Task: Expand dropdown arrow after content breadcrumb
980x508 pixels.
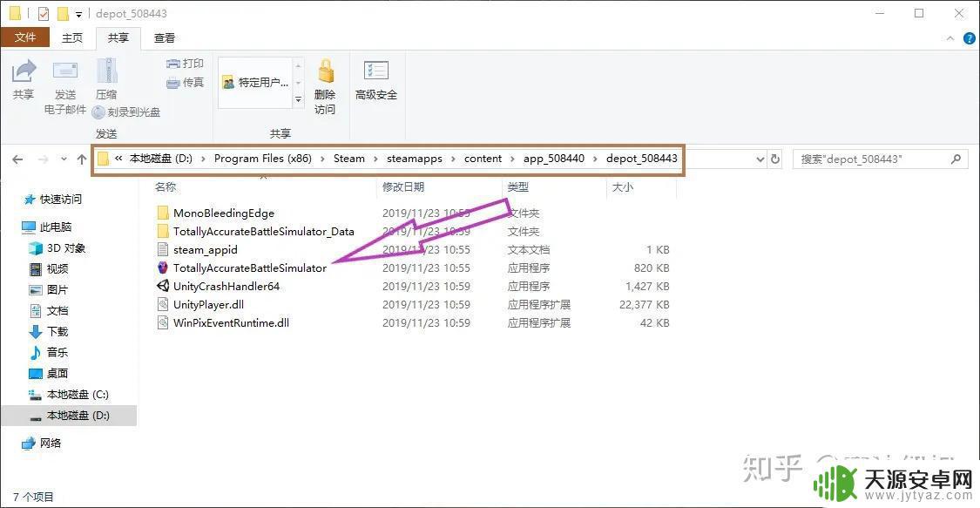Action: click(512, 159)
